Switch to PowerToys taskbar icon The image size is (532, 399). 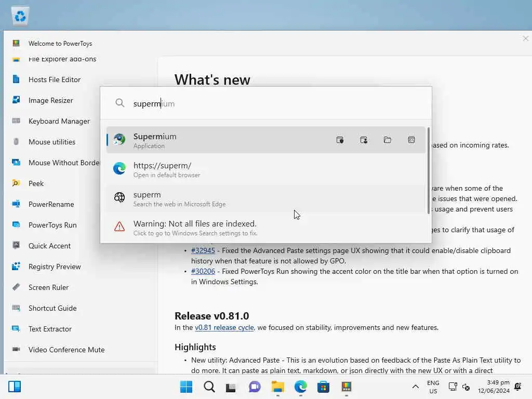347,387
